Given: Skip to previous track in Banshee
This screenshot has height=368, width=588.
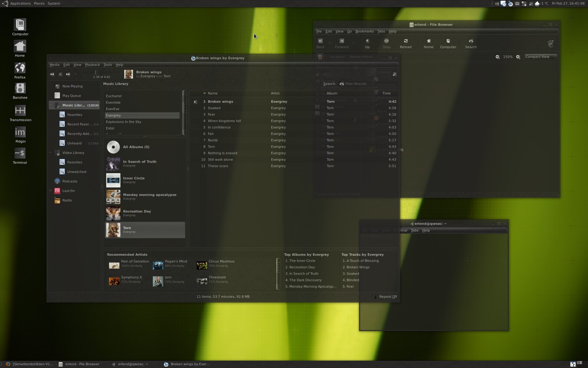Looking at the screenshot, I should pos(52,74).
